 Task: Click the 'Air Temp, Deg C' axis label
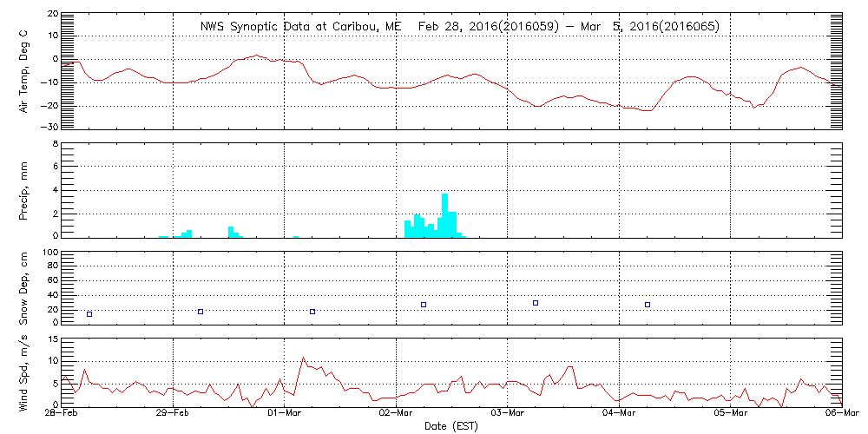tap(23, 69)
